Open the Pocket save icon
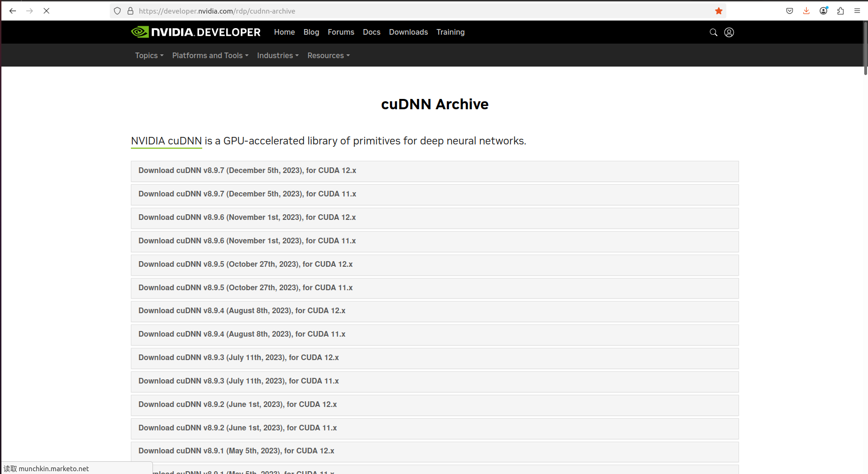This screenshot has height=474, width=868. point(790,11)
